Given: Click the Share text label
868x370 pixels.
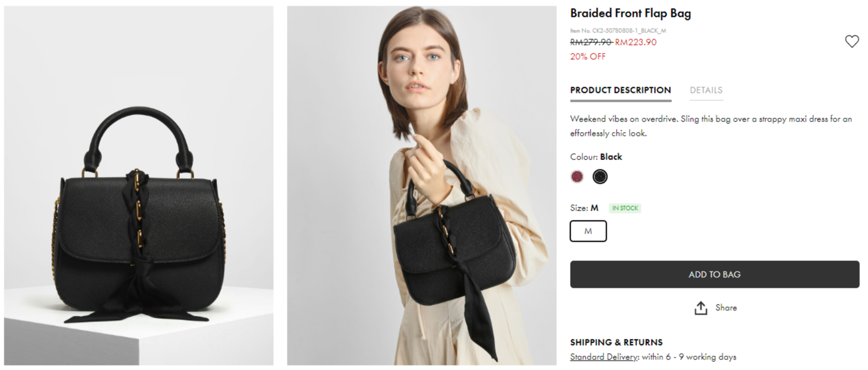Looking at the screenshot, I should [726, 308].
